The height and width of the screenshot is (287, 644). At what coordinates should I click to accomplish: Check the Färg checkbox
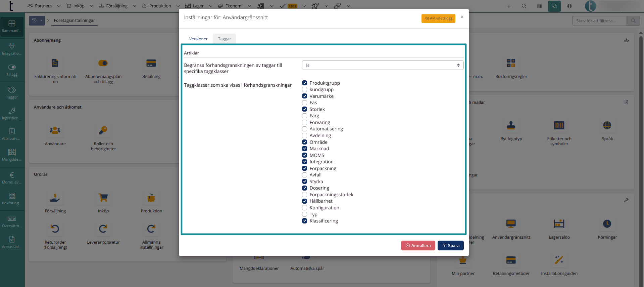[304, 116]
